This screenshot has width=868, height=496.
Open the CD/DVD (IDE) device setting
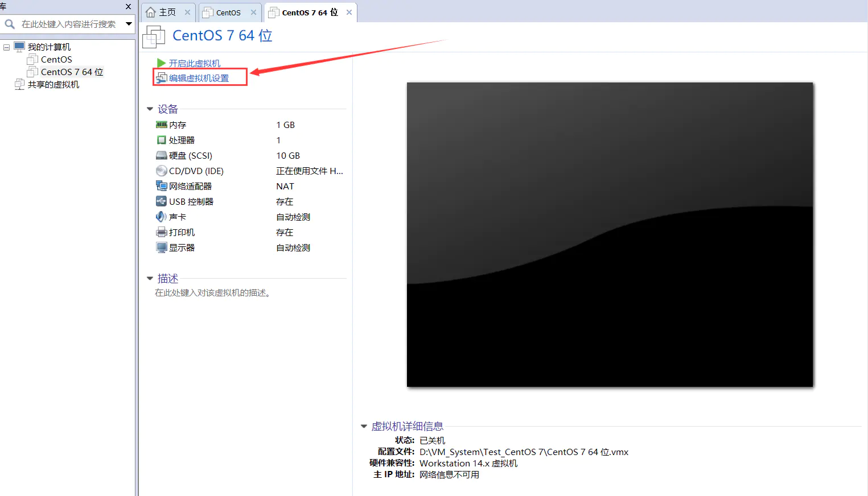tap(196, 171)
